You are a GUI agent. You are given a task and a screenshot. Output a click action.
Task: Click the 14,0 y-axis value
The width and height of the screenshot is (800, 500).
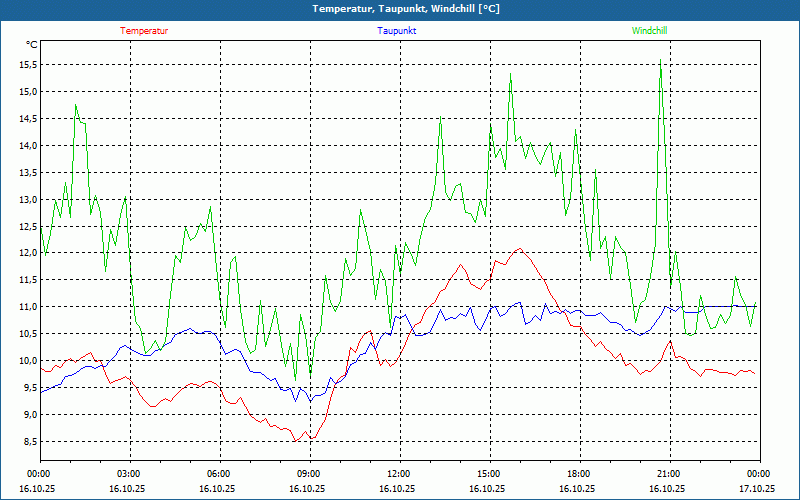pyautogui.click(x=29, y=145)
